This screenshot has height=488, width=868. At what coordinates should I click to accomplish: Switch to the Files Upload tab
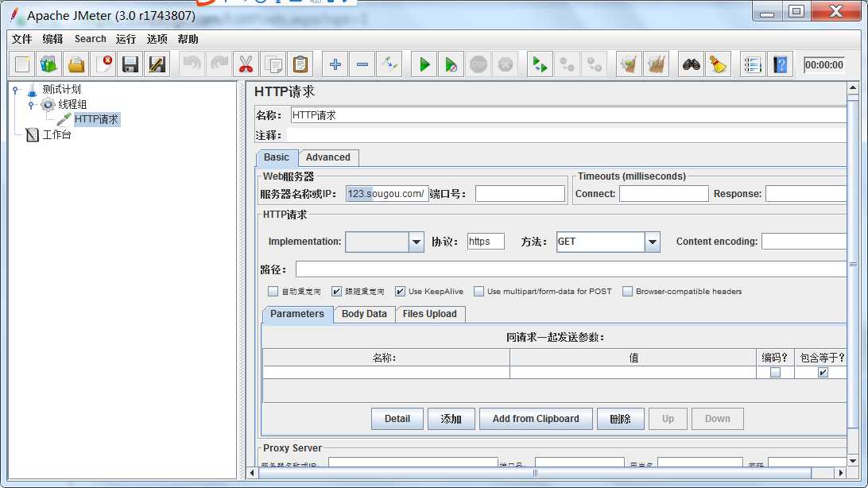click(429, 314)
